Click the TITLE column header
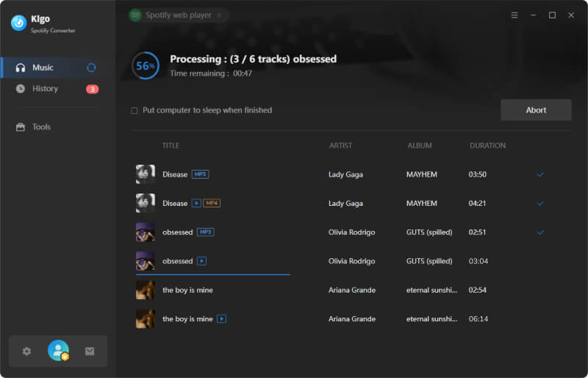This screenshot has height=378, width=588. pos(171,146)
